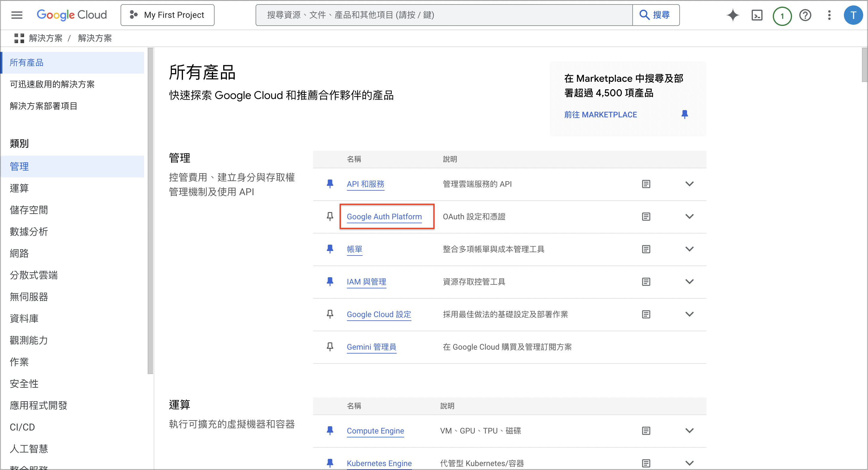Screen dimensions: 868x470
Task: Open the account avatar T
Action: pyautogui.click(x=853, y=15)
